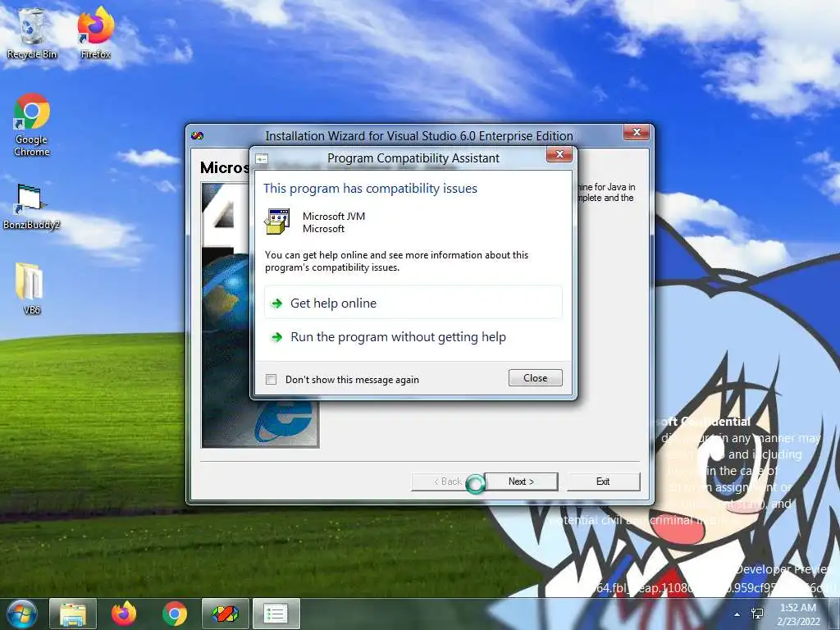Switch to the list-icon taskbar program
This screenshot has width=840, height=630.
point(276,614)
